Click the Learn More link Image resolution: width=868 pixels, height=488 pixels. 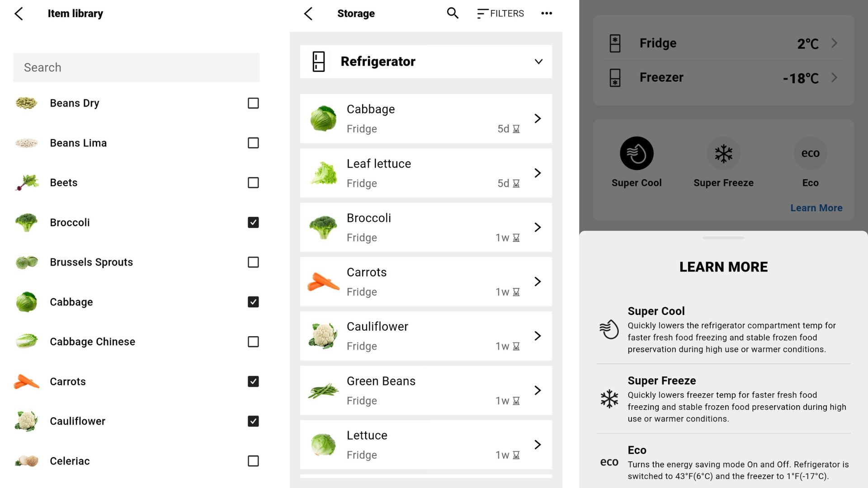click(x=816, y=208)
